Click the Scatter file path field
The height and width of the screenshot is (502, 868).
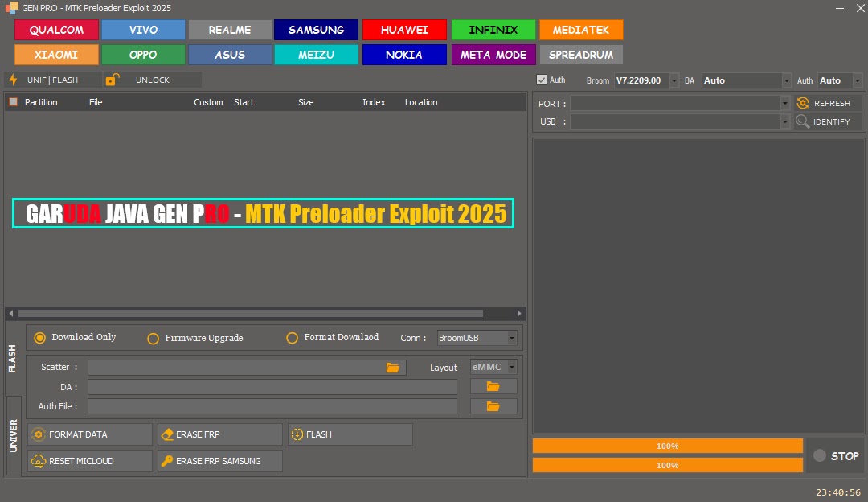(x=247, y=368)
